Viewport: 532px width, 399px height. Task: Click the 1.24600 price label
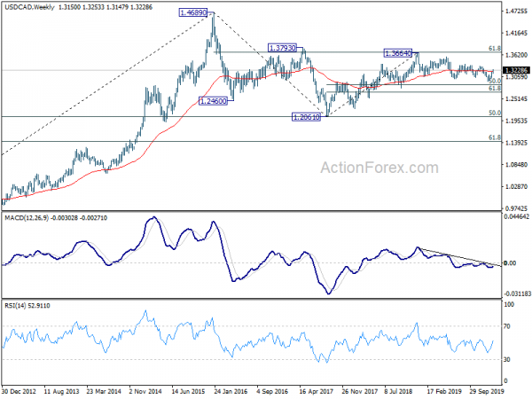(x=213, y=101)
